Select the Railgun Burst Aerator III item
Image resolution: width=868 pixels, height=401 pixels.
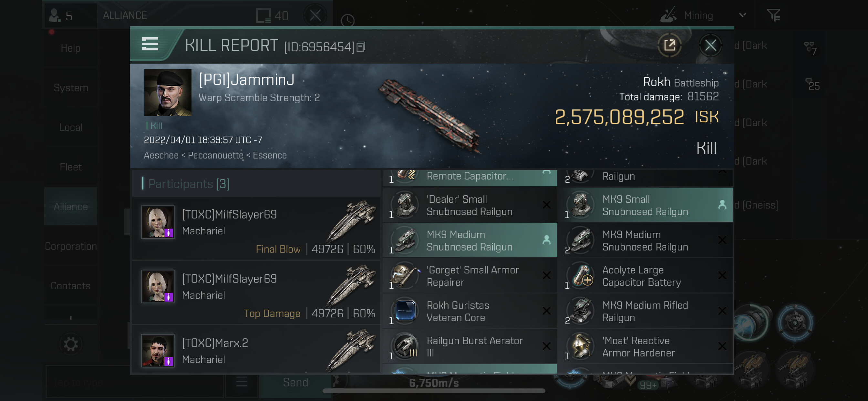[x=470, y=346]
